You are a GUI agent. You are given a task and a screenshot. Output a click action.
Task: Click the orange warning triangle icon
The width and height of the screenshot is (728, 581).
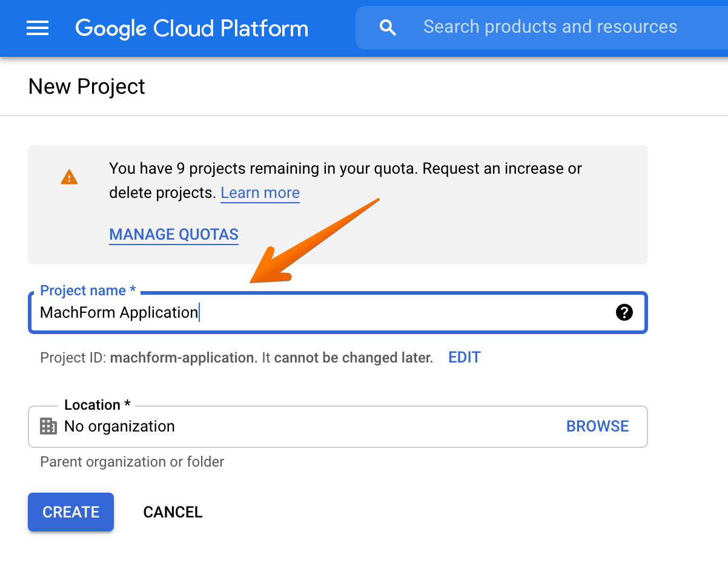(70, 177)
